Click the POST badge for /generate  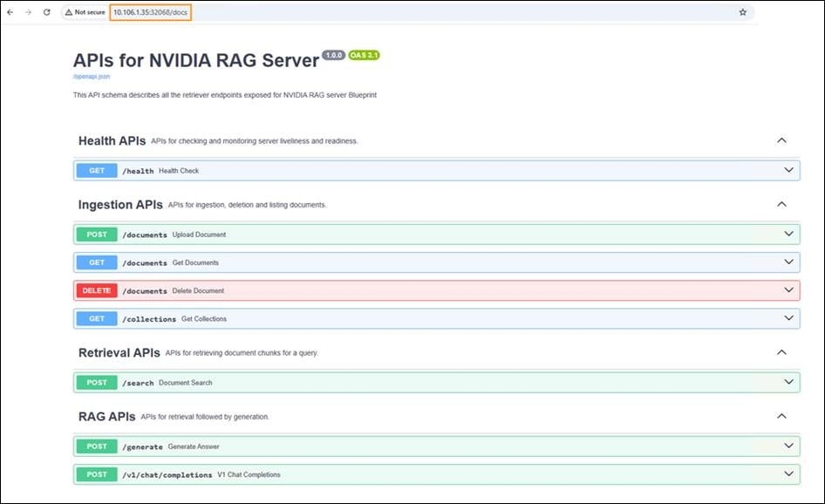coord(97,446)
